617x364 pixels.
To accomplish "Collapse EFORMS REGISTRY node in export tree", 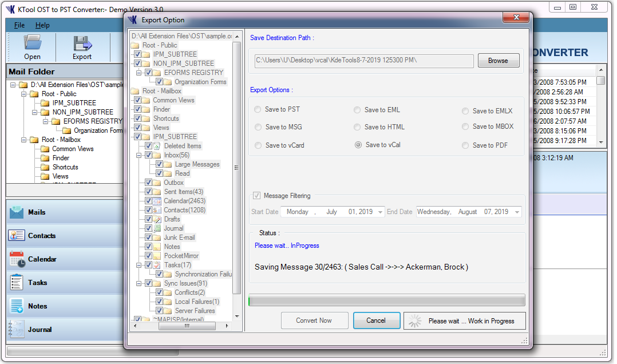I will coord(139,73).
